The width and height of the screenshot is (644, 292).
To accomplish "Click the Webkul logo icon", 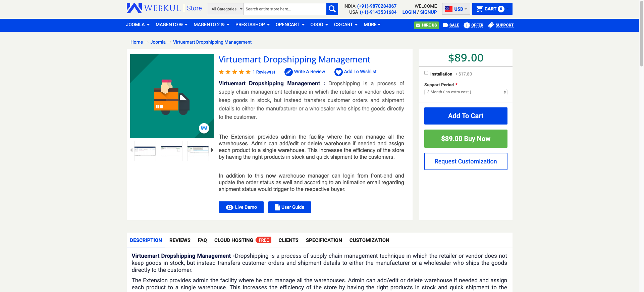I will click(x=134, y=8).
